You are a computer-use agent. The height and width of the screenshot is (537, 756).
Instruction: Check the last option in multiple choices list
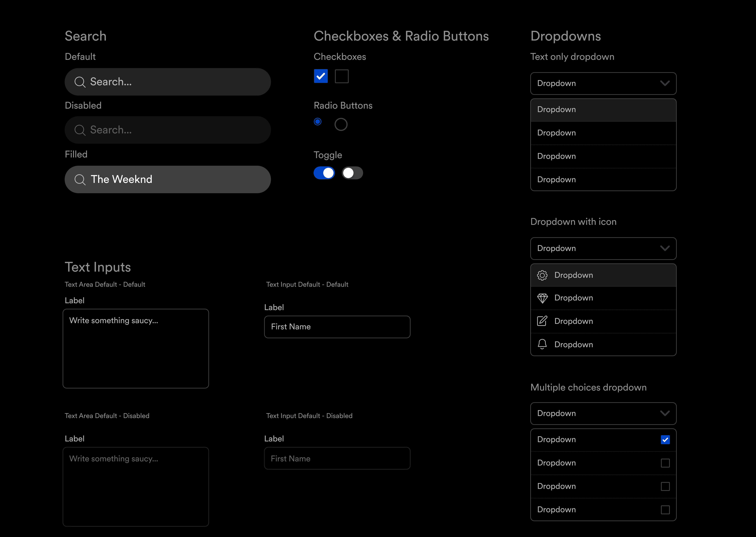[665, 510]
